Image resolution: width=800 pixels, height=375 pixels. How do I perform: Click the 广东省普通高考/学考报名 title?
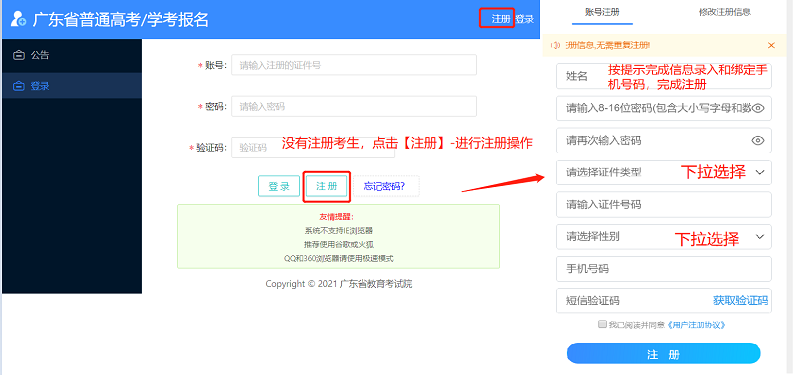(x=121, y=19)
